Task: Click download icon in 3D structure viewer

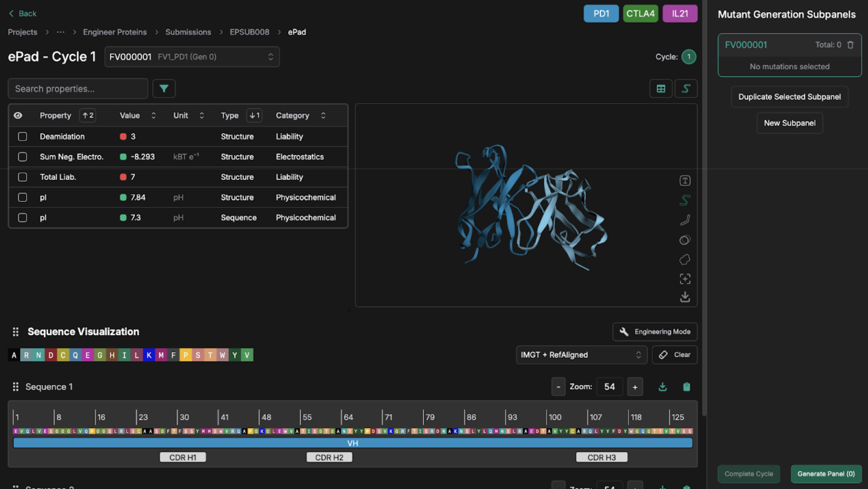Action: tap(685, 297)
